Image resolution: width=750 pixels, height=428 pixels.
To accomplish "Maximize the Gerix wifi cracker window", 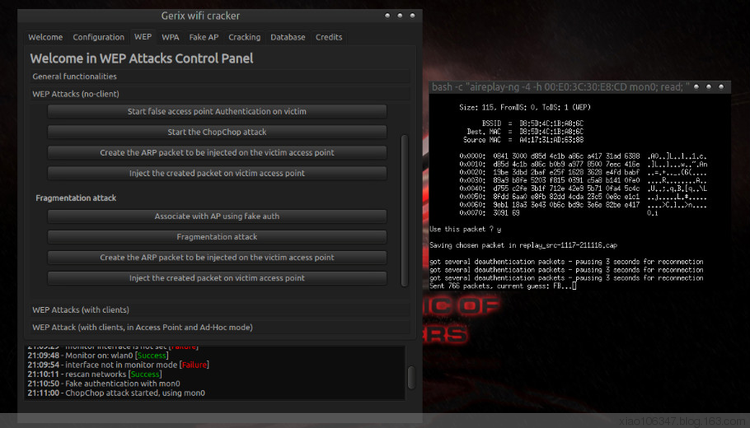I will [400, 16].
